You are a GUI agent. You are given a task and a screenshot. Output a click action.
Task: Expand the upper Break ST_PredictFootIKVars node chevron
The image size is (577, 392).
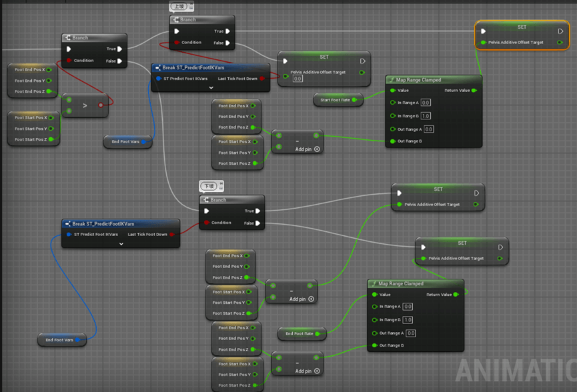[211, 87]
